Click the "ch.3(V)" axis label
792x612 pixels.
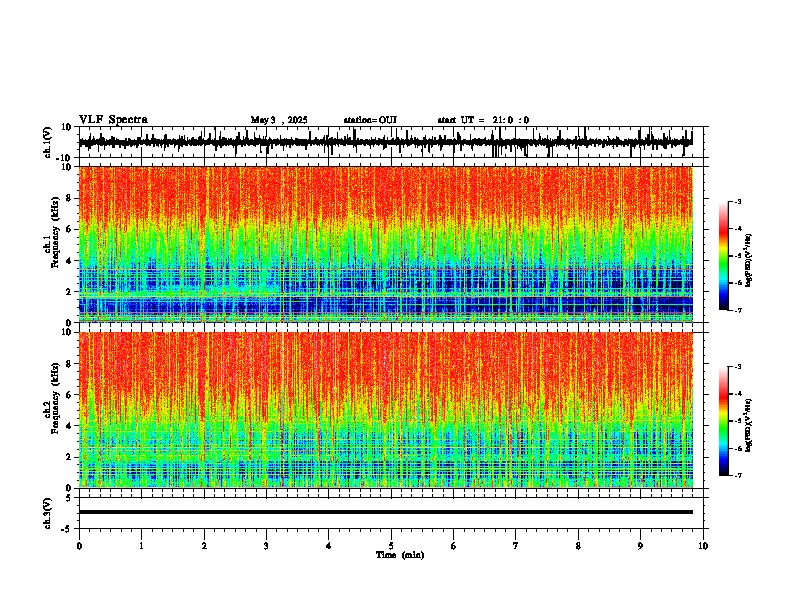[x=48, y=514]
